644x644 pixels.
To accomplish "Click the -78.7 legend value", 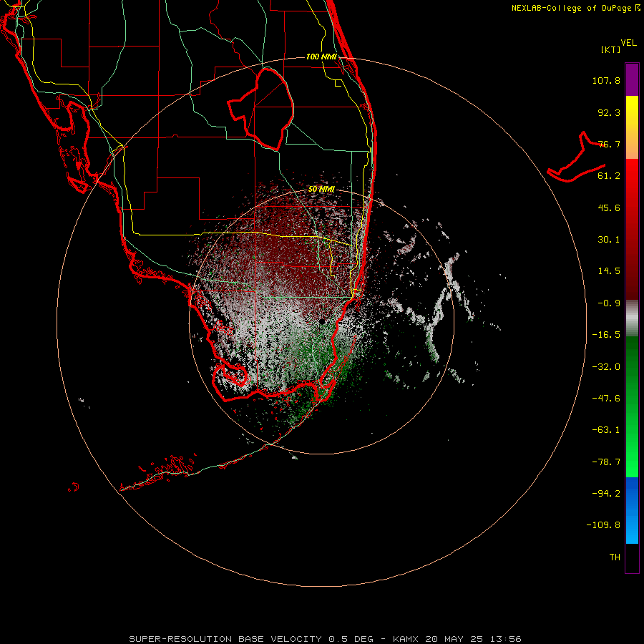I will [x=606, y=462].
